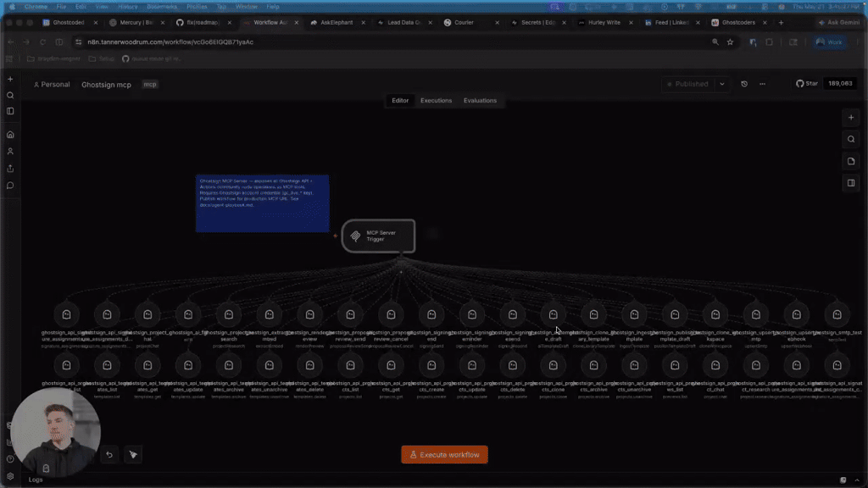
Task: Close the Workflow Au browser tab
Action: 296,23
